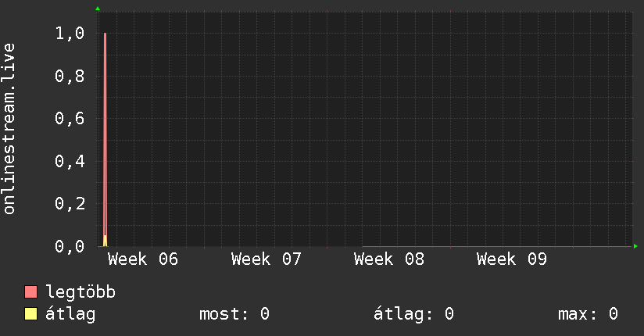Click the yellow átlag legend swatch
Viewport: 644px width, 336px height.
[x=31, y=314]
